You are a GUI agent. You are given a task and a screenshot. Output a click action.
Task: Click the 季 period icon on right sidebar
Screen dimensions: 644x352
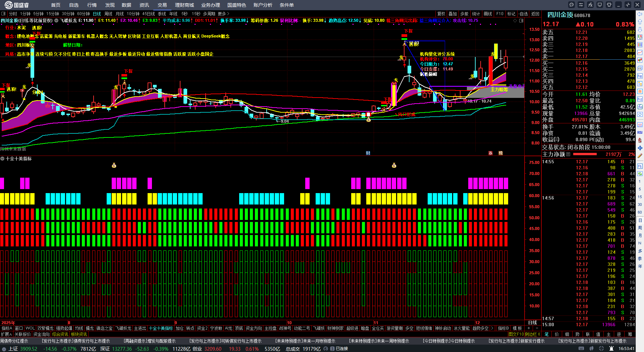click(640, 258)
